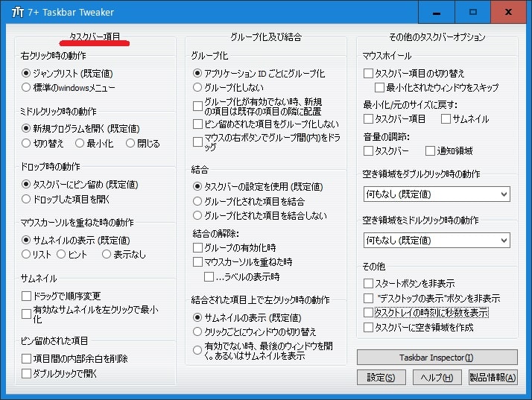The width and height of the screenshot is (532, 400).
Task: Choose リスト hover option
Action: tap(26, 254)
